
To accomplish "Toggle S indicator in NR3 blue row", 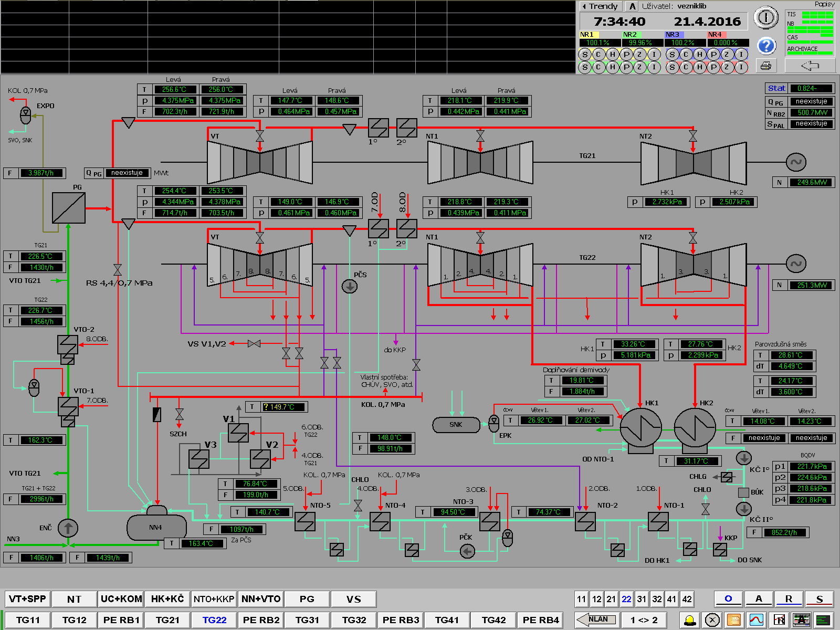I will coord(672,55).
